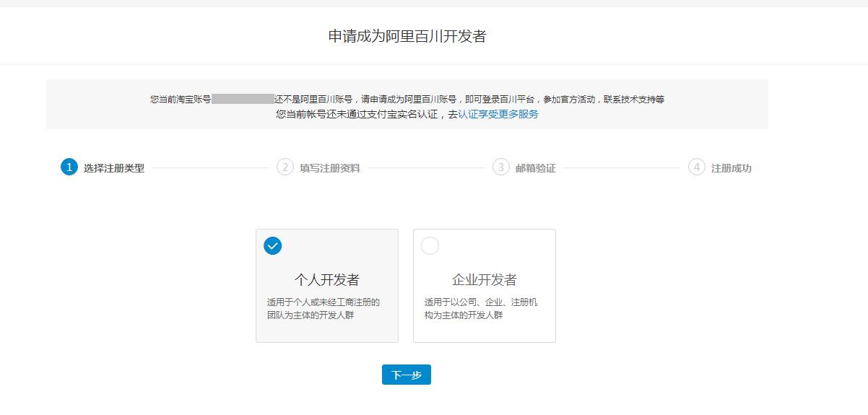The width and height of the screenshot is (868, 415).
Task: Click the 下一步 button
Action: click(x=407, y=375)
